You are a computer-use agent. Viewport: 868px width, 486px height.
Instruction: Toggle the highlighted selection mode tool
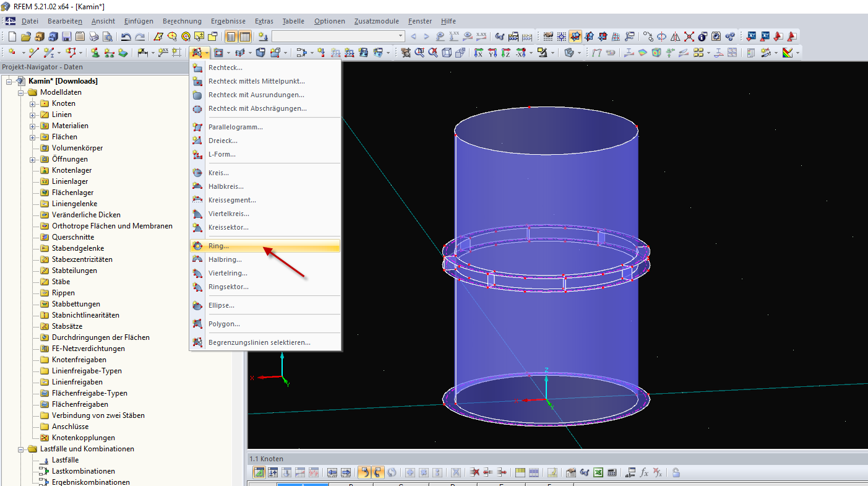(197, 53)
